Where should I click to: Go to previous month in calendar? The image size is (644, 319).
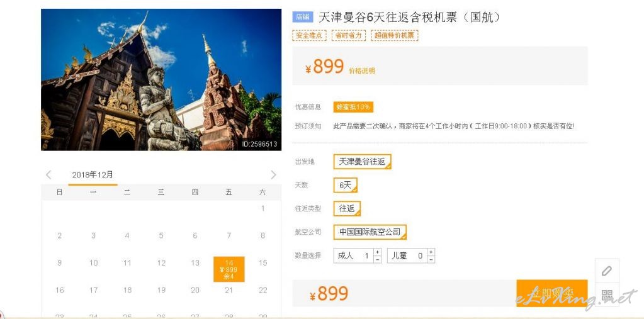(48, 175)
